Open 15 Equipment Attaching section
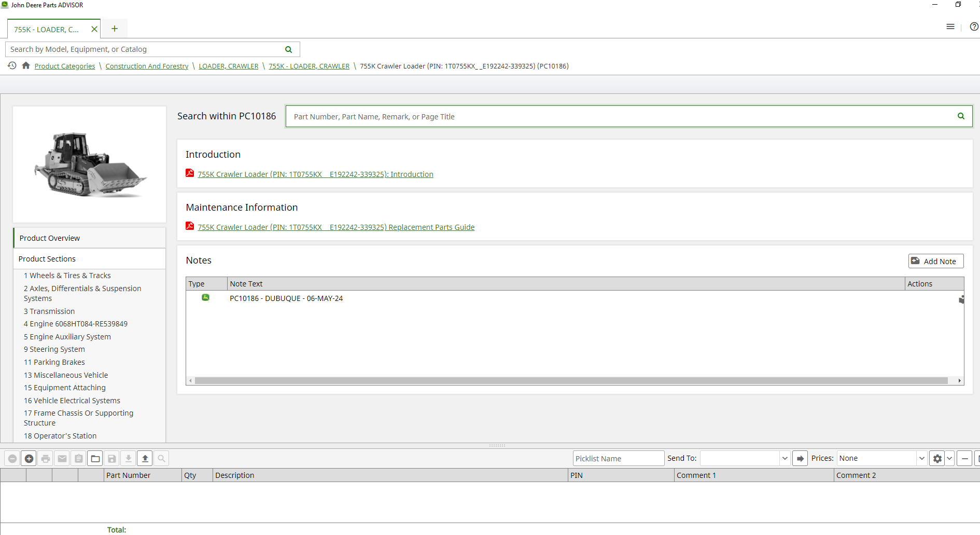This screenshot has width=980, height=535. 65,388
